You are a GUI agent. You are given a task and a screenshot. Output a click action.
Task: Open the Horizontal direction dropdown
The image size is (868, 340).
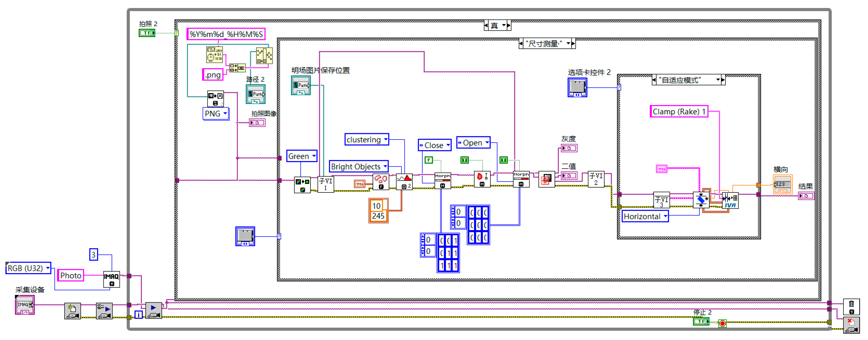click(665, 216)
